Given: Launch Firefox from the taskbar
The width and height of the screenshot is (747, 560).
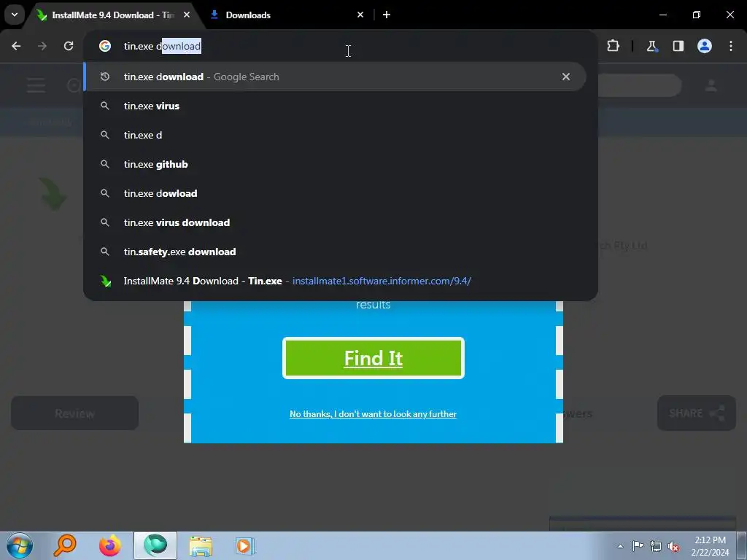Looking at the screenshot, I should tap(109, 545).
